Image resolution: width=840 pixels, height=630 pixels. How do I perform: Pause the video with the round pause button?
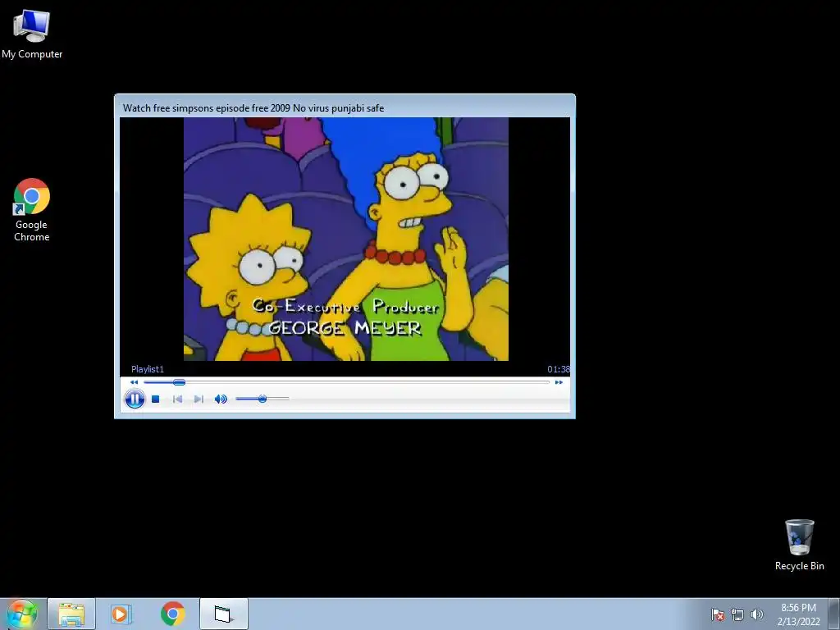point(135,399)
